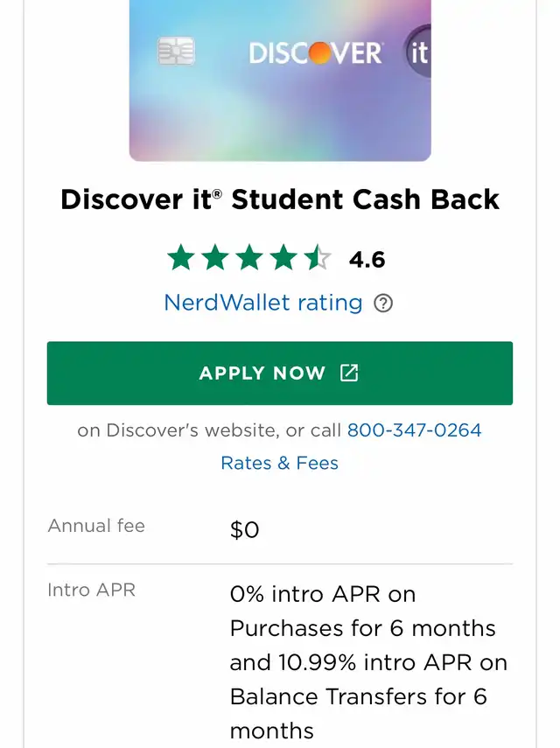This screenshot has height=748, width=560.
Task: Click the chip icon on the card
Action: click(x=176, y=52)
